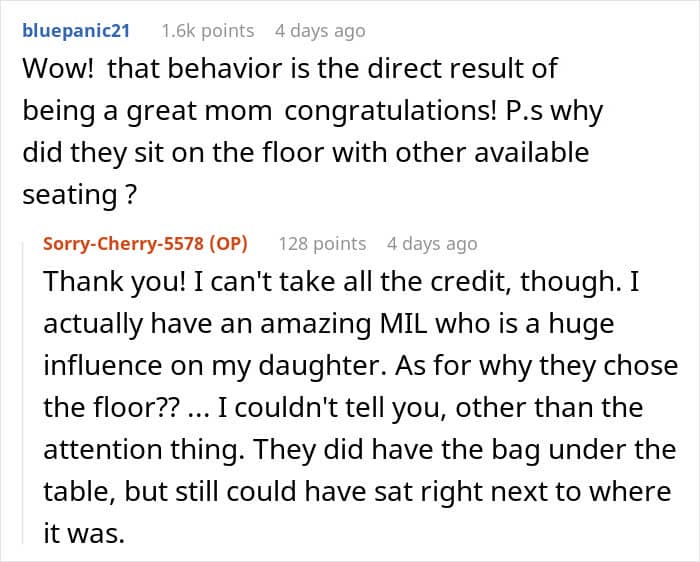
Task: Open bluepanic21's user profile
Action: point(76,31)
